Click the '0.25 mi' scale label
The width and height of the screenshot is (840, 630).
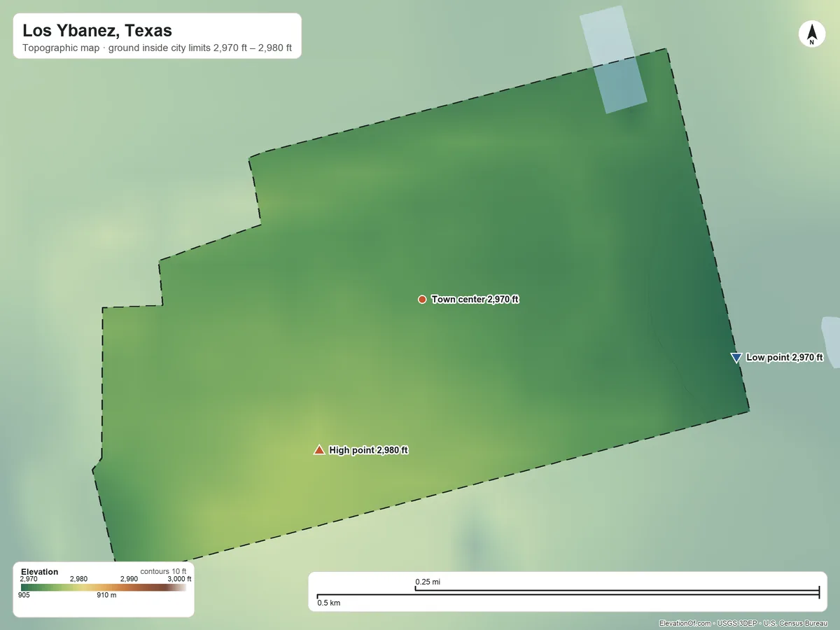coord(428,582)
